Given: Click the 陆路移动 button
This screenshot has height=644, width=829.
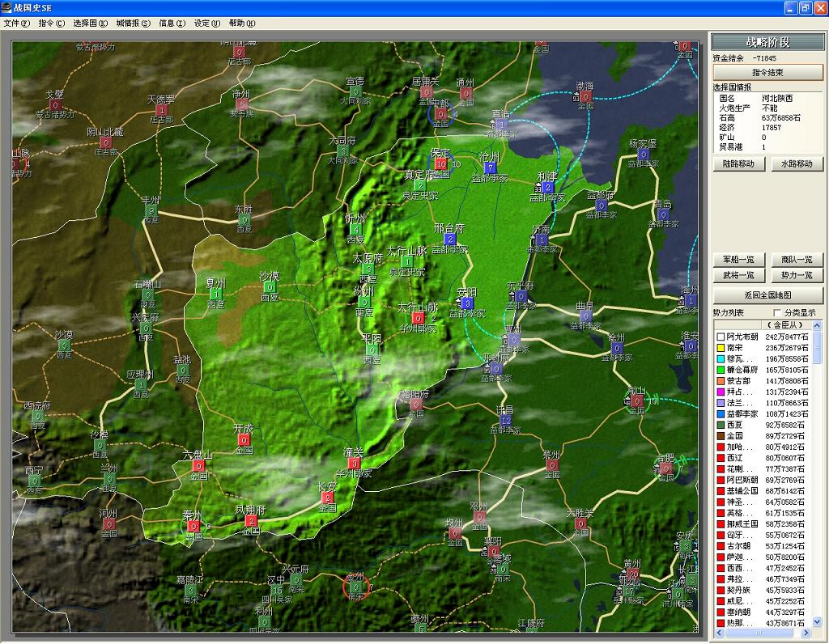Looking at the screenshot, I should click(x=738, y=163).
